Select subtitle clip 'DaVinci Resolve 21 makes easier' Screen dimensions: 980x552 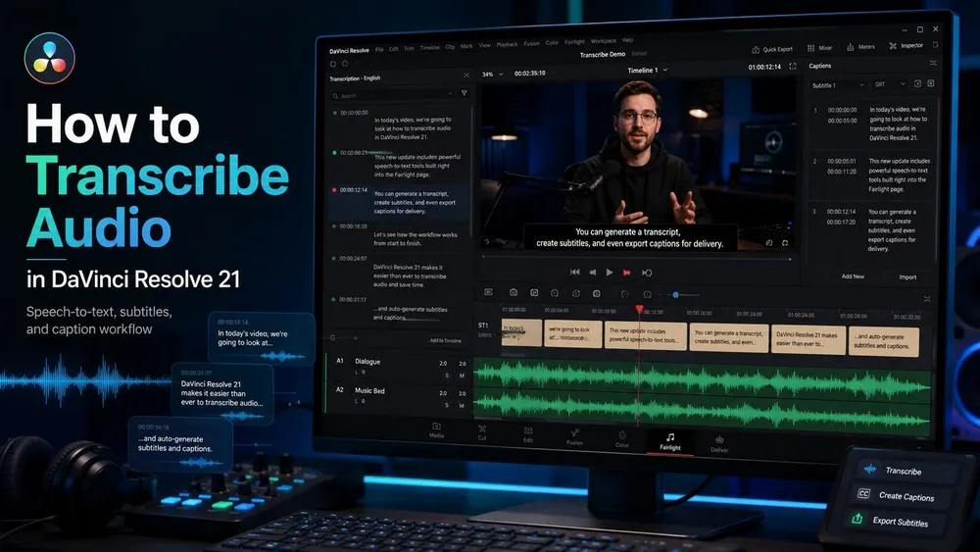click(808, 339)
